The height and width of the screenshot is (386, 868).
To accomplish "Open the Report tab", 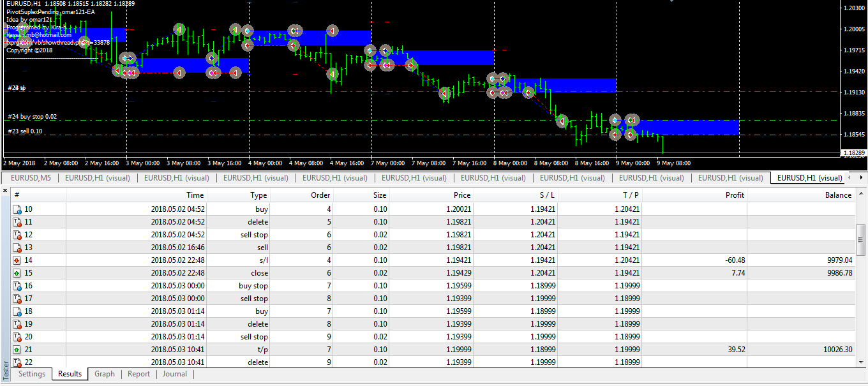I will [138, 374].
